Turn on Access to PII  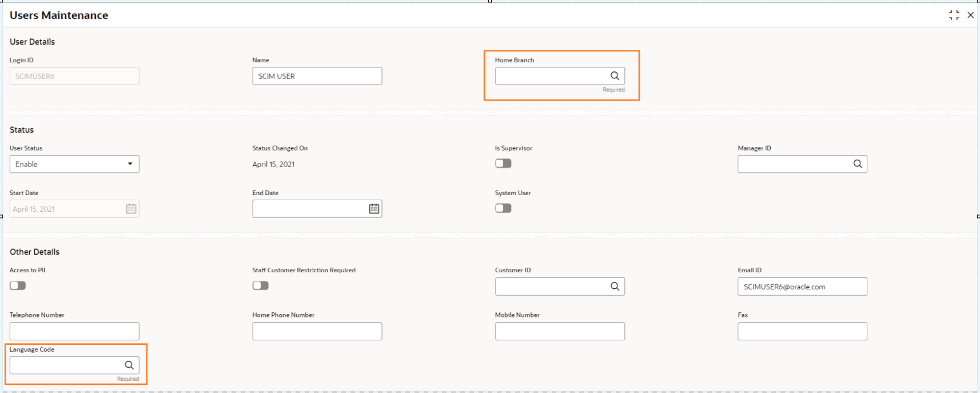point(18,285)
